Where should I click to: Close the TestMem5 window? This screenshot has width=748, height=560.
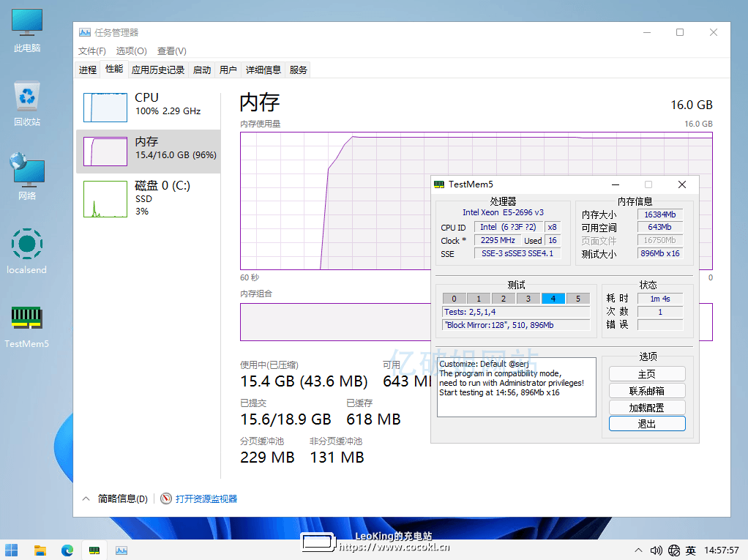click(x=682, y=184)
